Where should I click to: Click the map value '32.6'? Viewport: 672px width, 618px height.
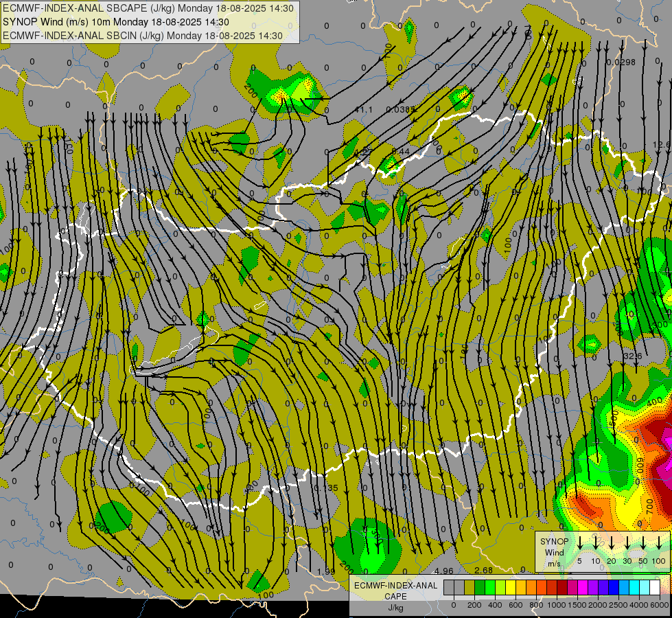coord(633,356)
